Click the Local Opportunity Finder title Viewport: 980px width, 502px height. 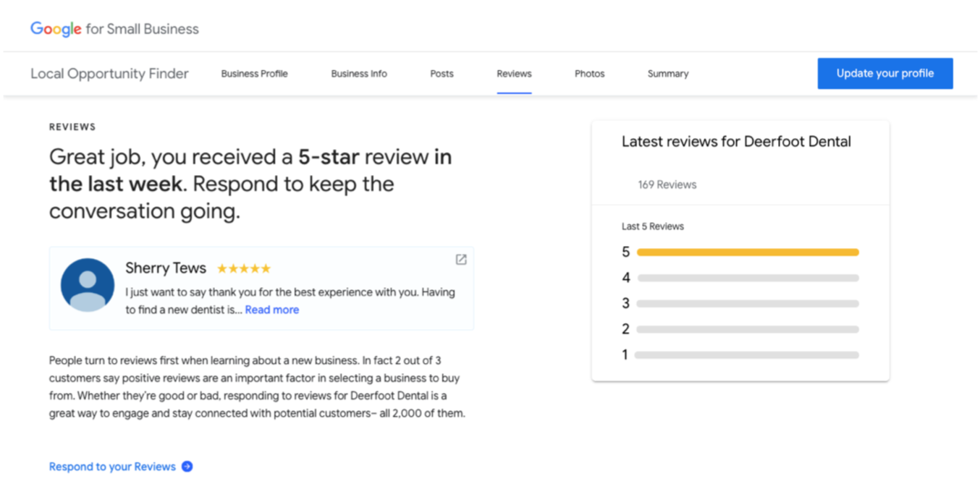(109, 74)
